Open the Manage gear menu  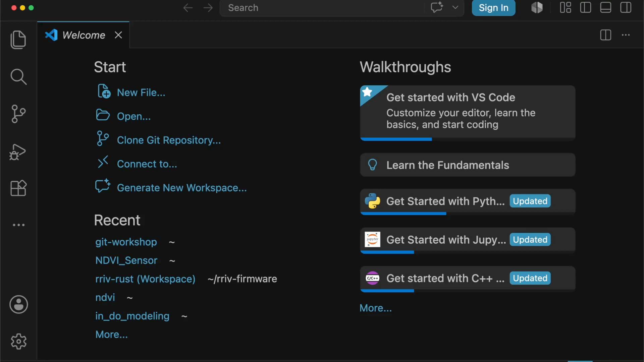[18, 342]
